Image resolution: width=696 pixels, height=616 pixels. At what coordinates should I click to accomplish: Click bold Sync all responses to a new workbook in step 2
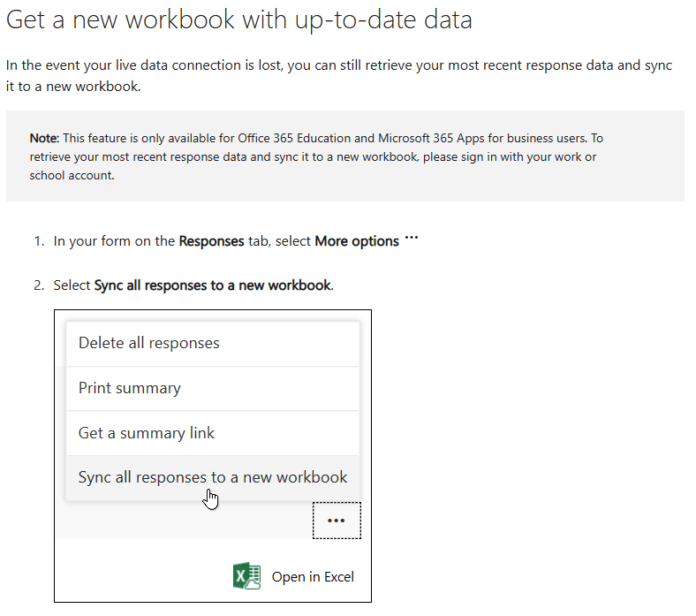point(213,285)
